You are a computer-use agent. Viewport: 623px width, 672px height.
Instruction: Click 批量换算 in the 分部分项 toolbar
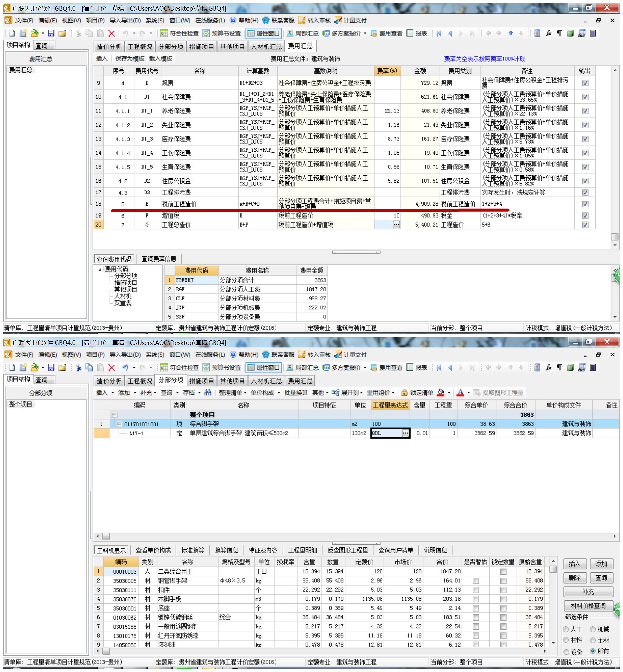[296, 392]
